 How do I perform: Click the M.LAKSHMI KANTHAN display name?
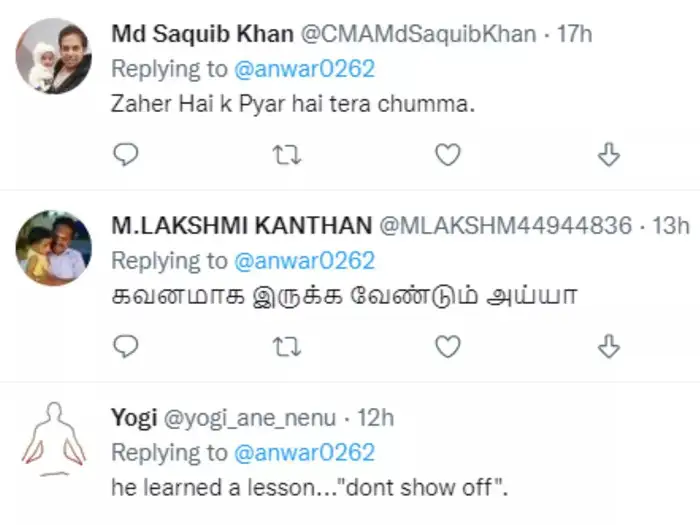241,226
